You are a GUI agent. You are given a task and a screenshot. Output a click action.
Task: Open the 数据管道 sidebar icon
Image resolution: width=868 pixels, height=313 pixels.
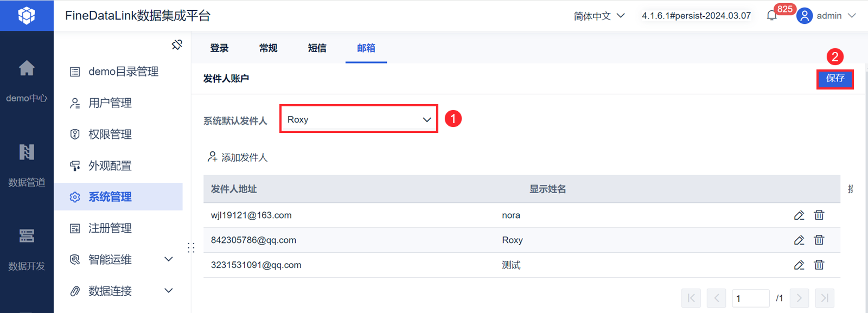click(x=27, y=152)
